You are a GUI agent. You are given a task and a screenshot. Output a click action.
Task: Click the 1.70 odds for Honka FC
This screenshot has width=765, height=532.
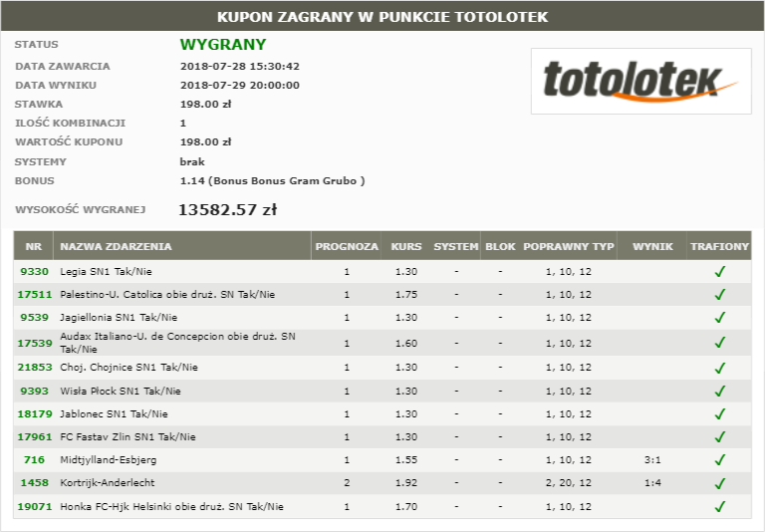[406, 507]
